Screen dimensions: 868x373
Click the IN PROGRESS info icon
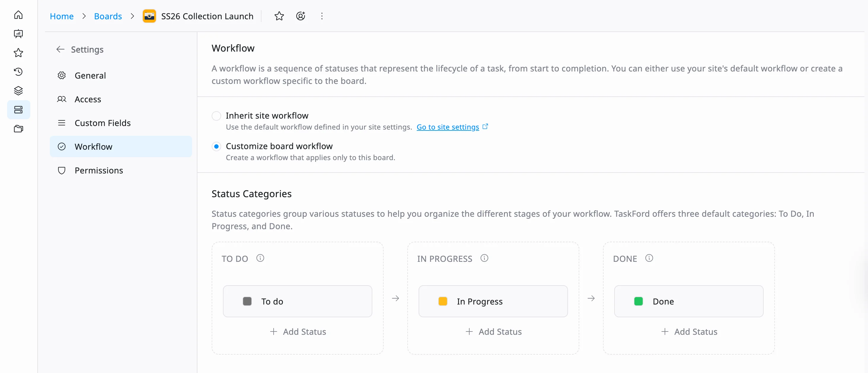484,258
